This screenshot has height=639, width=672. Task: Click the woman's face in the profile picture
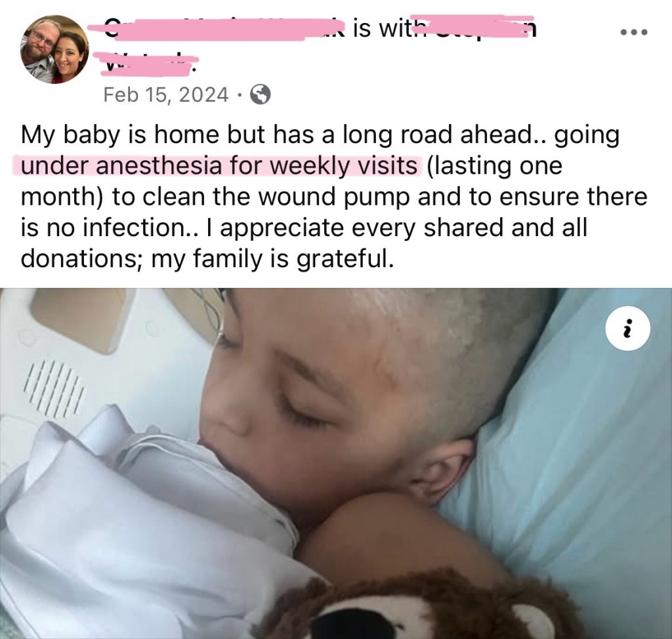coord(65,56)
